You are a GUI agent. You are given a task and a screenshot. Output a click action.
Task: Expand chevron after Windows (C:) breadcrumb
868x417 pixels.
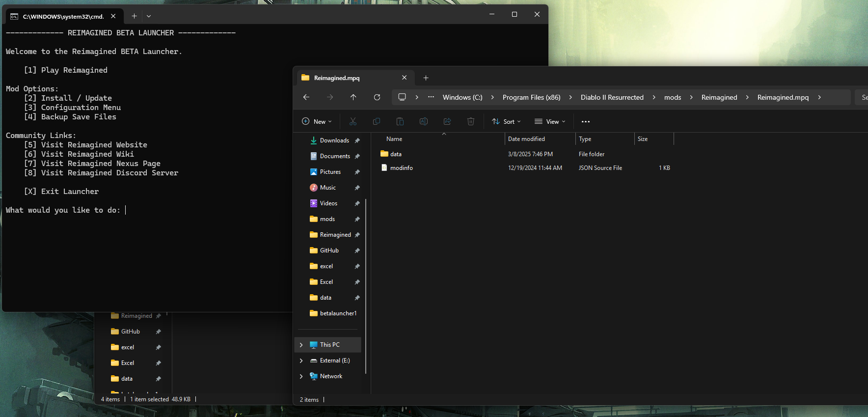click(492, 97)
